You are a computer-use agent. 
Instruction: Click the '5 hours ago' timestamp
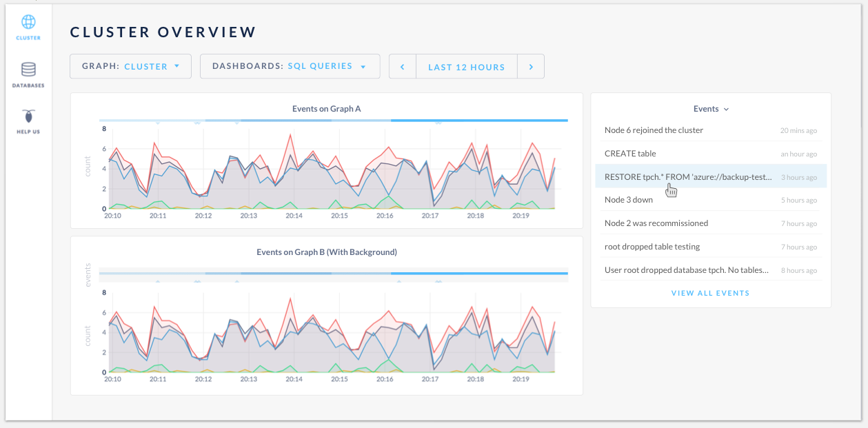pos(799,201)
